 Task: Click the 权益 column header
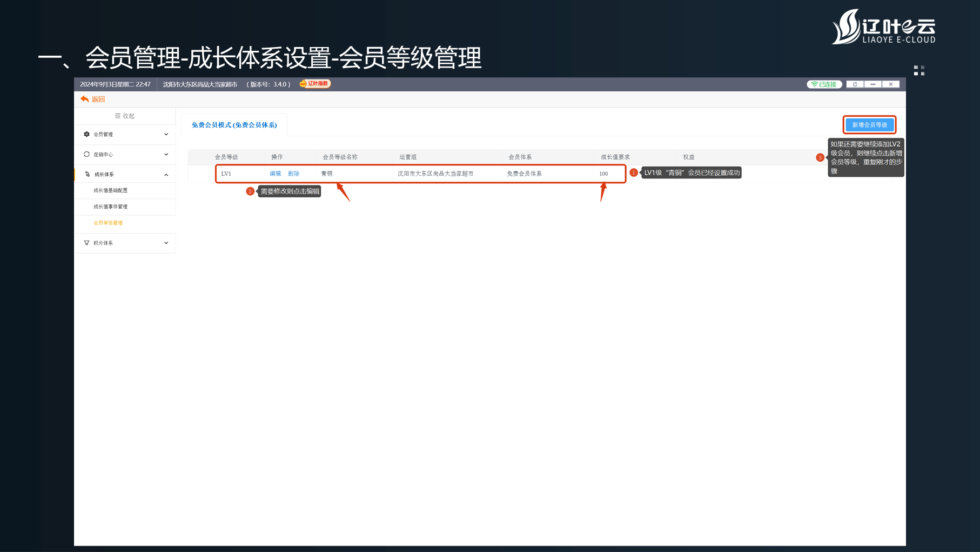(x=689, y=157)
